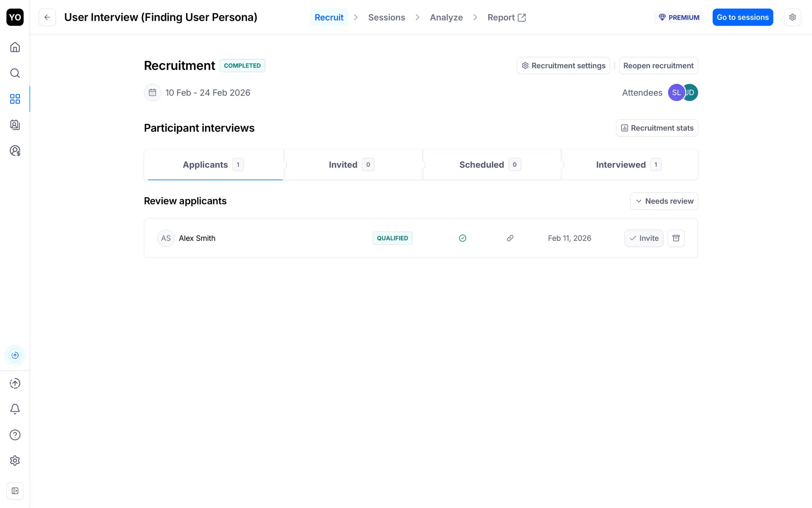The height and width of the screenshot is (508, 812).
Task: Click Reopen recruitment button
Action: [658, 66]
